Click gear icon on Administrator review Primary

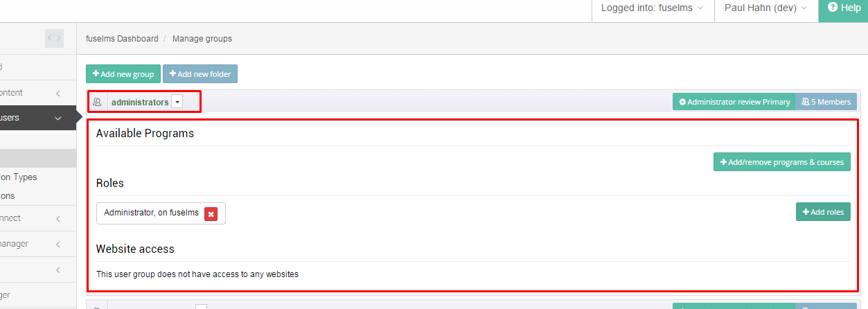682,102
